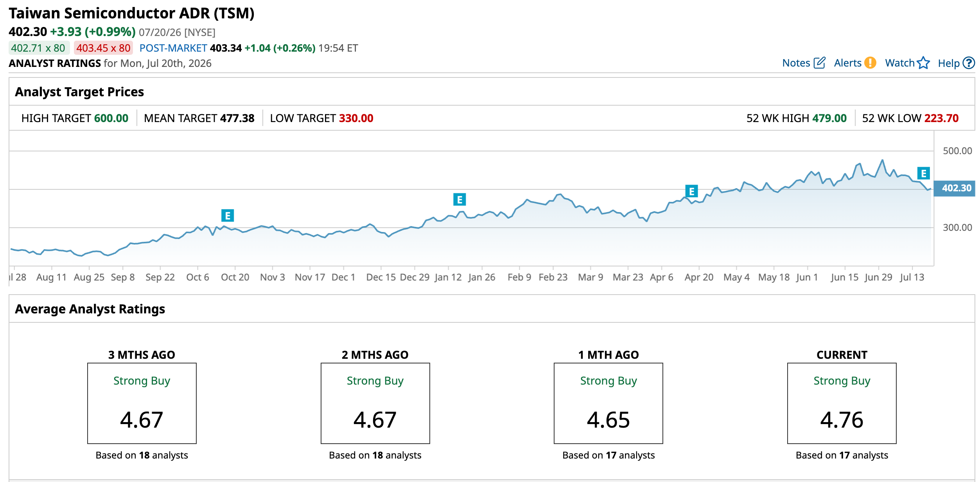Screen dimensions: 980x482
Task: Click the Dec 15 date label on chart axis
Action: (x=381, y=277)
